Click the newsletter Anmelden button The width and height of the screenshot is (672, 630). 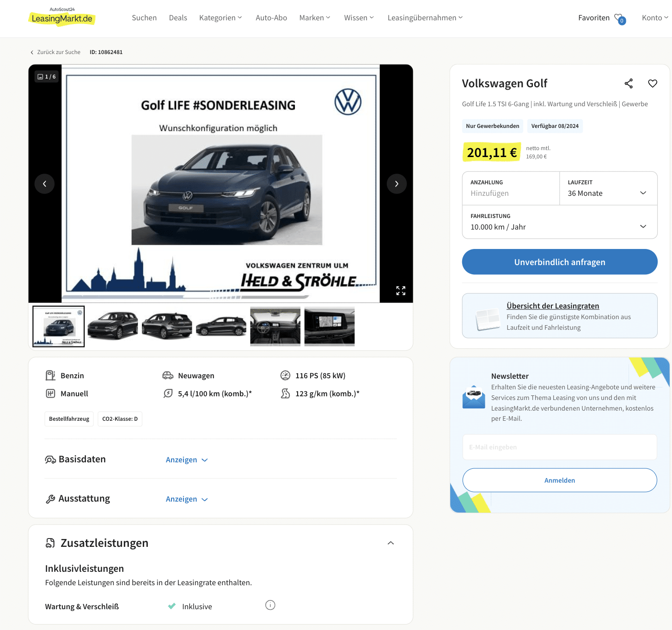(560, 480)
